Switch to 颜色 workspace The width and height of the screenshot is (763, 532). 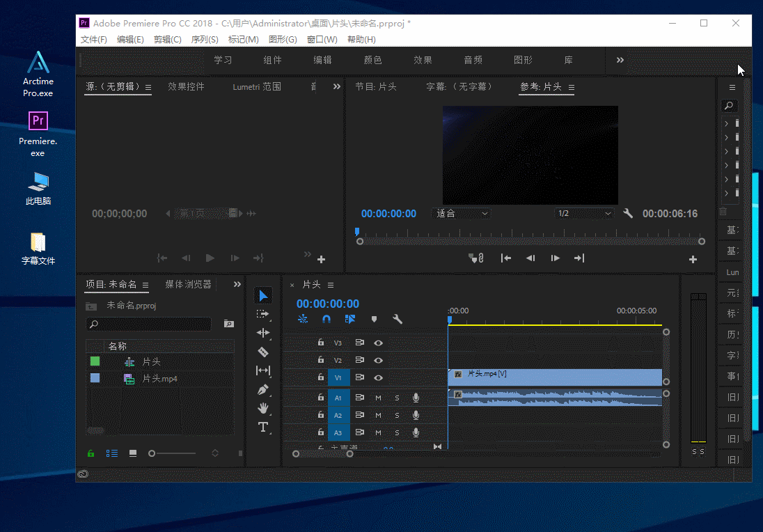[x=372, y=60]
